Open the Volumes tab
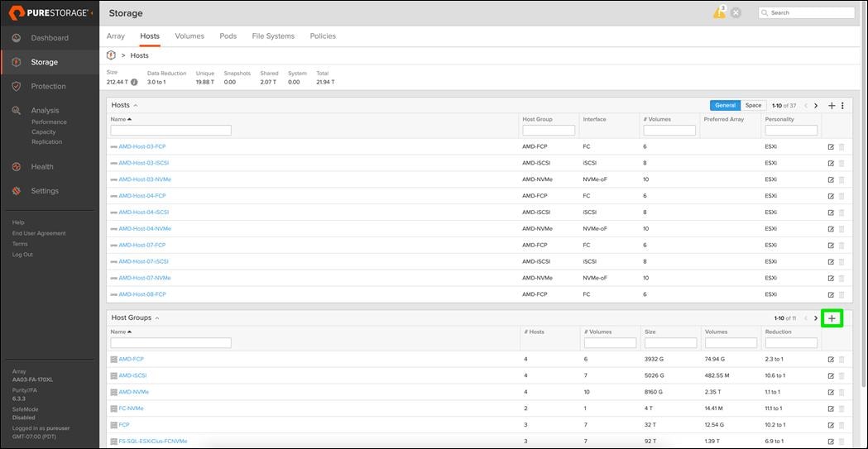868x449 pixels. tap(189, 36)
